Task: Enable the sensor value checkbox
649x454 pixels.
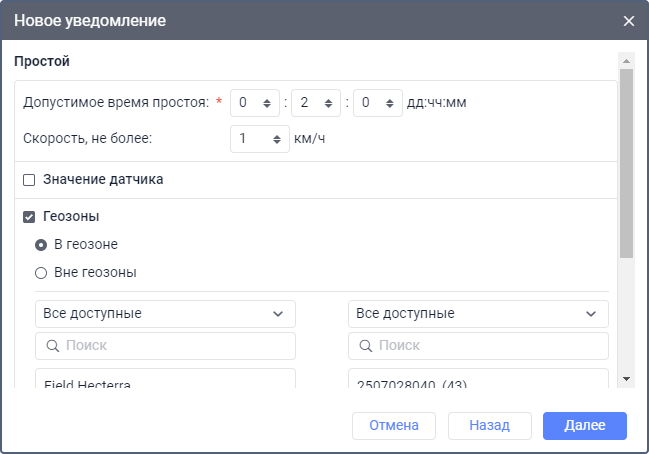Action: pos(29,180)
